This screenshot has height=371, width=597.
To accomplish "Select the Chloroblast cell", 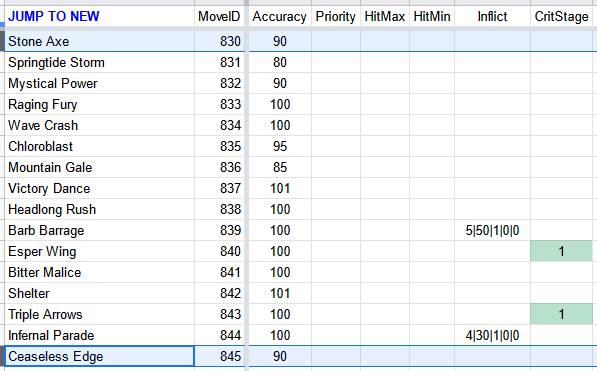I will point(99,146).
